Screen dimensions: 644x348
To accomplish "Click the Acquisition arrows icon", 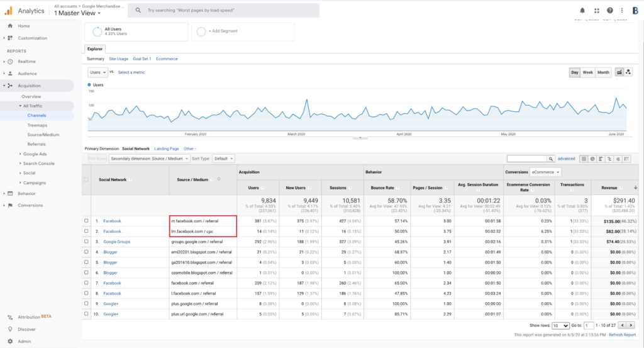I will 10,86.
